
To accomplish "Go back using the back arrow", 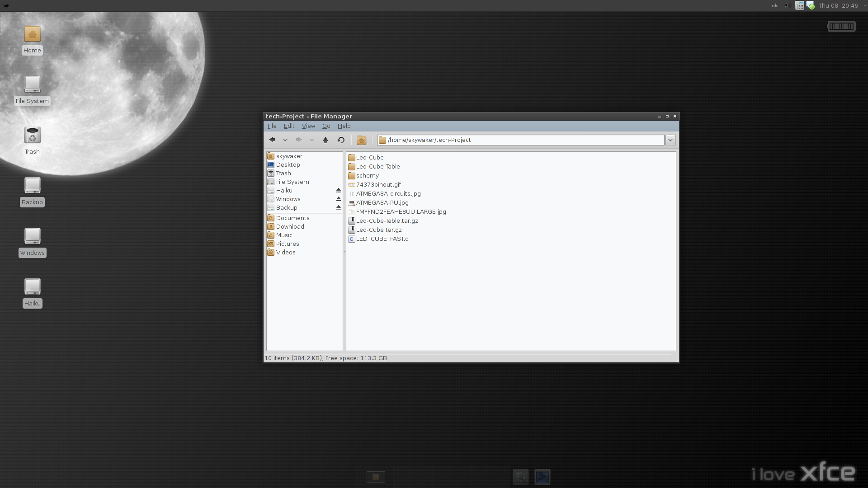I will [x=272, y=140].
